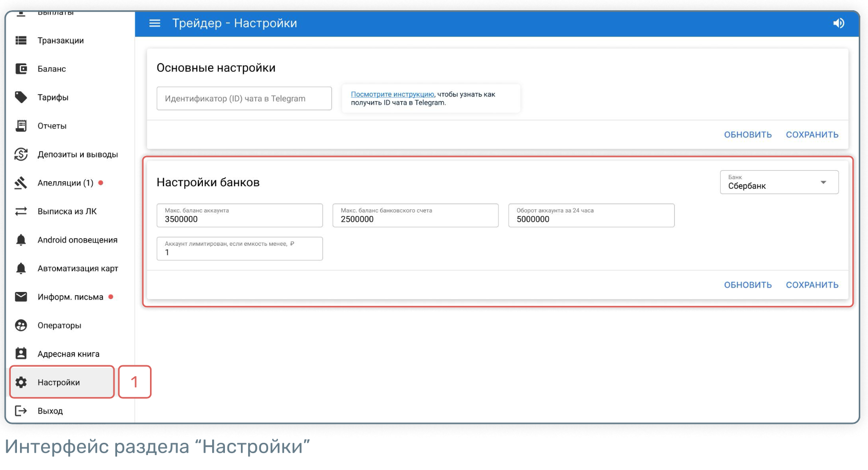Open Депозиты и выводы menu item
Screen dimensions: 868x470
(78, 154)
